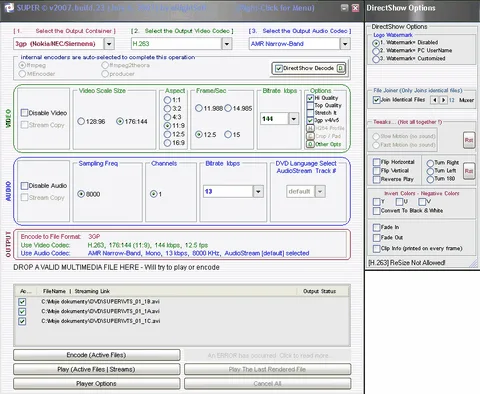Screen dimensions: 480x394
Task: Click the video bitrate value field 144
Action: 274,119
